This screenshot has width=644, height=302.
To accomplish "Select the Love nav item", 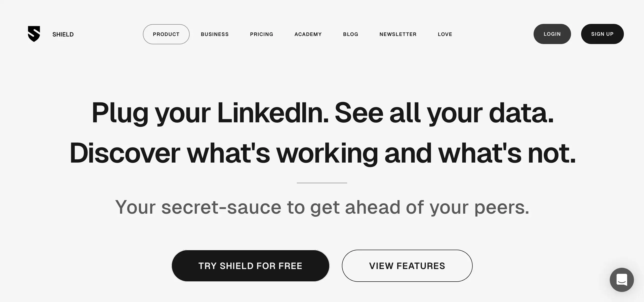I will [445, 34].
